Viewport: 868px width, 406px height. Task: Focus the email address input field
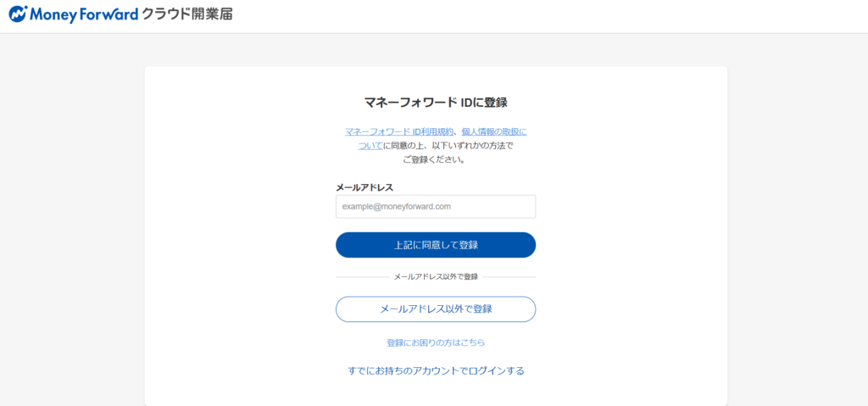pos(436,206)
